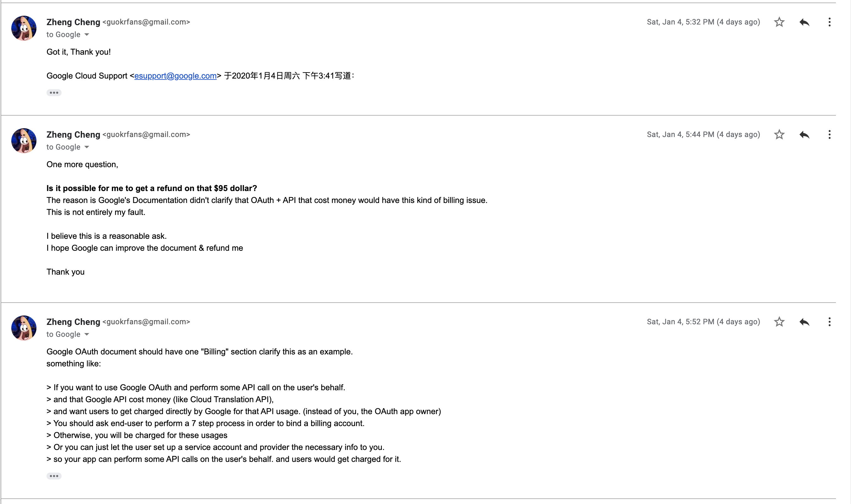Reply to the 5:44 PM refund message

(x=804, y=135)
